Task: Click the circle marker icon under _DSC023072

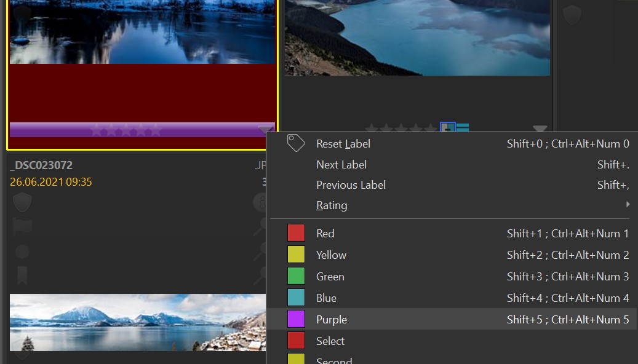Action: pyautogui.click(x=22, y=251)
